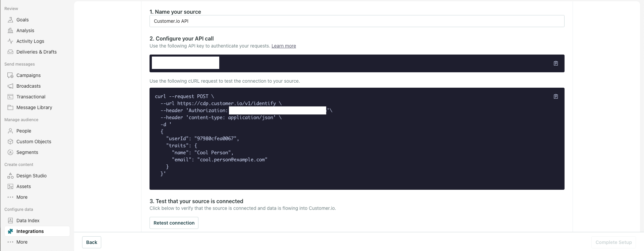The width and height of the screenshot is (644, 251).
Task: Navigate to Campaigns
Action: pyautogui.click(x=28, y=75)
